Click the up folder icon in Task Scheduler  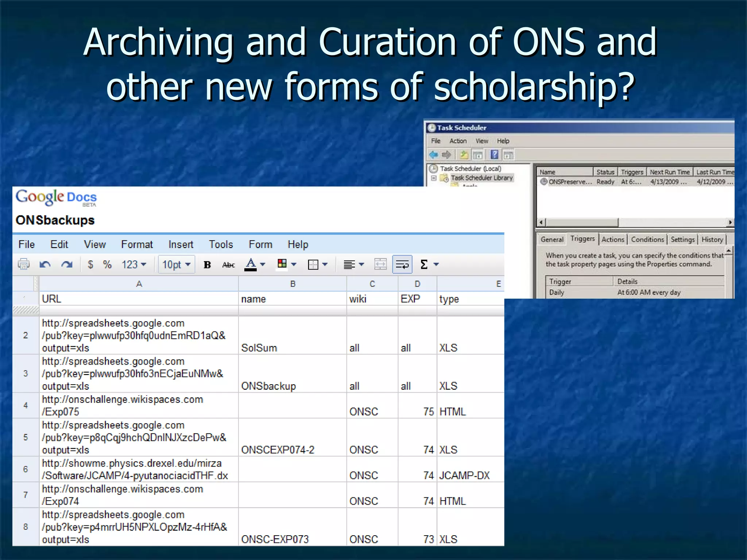[x=464, y=155]
